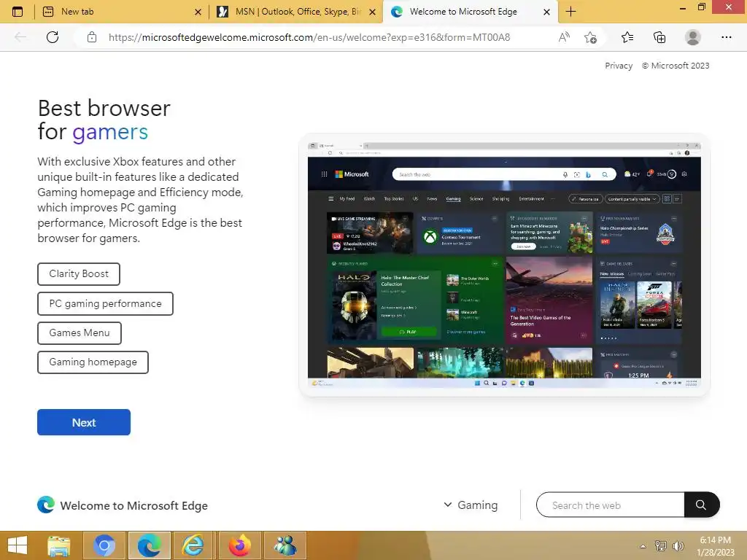Click the blue Next button

click(x=84, y=422)
